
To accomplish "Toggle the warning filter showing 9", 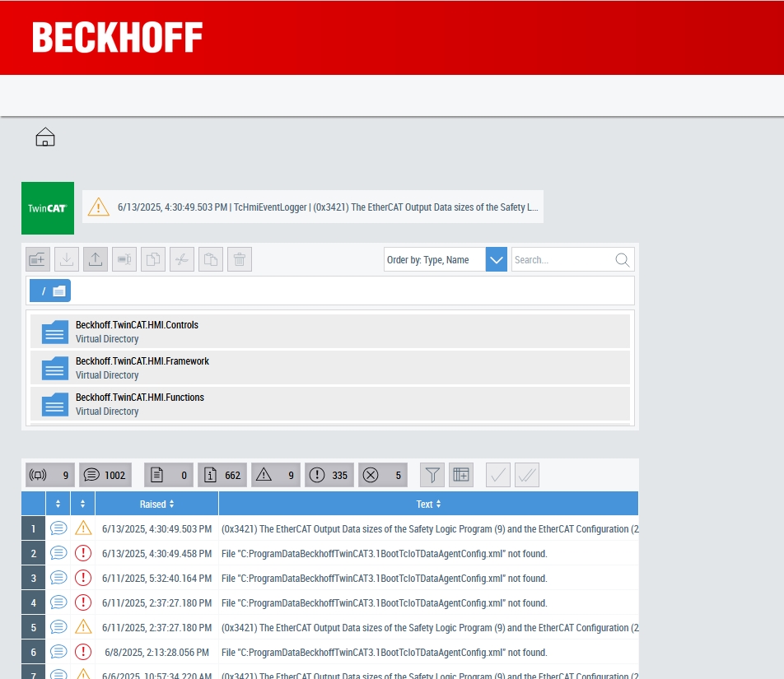I will click(x=276, y=475).
